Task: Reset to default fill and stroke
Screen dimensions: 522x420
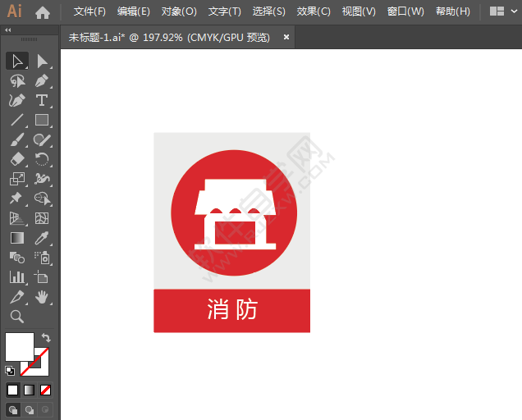Action: 10,371
